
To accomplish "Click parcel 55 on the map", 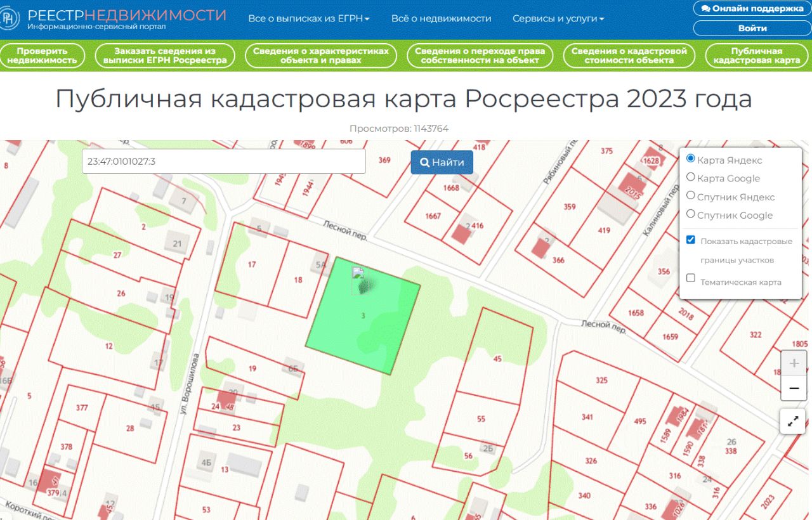I will pyautogui.click(x=481, y=419).
